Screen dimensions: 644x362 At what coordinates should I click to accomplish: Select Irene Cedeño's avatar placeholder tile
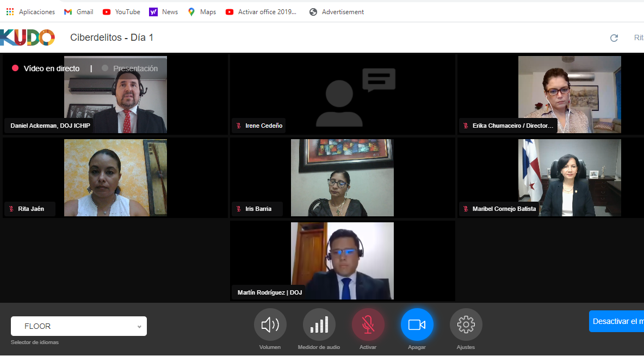click(342, 95)
